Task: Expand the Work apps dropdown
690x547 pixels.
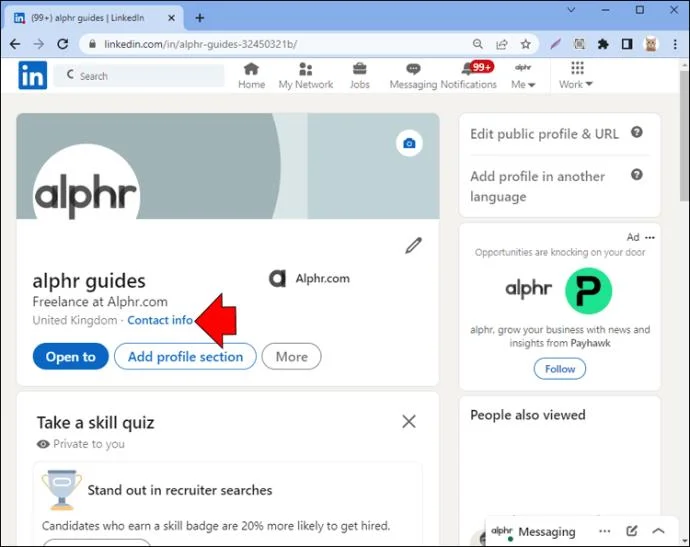Action: 576,75
